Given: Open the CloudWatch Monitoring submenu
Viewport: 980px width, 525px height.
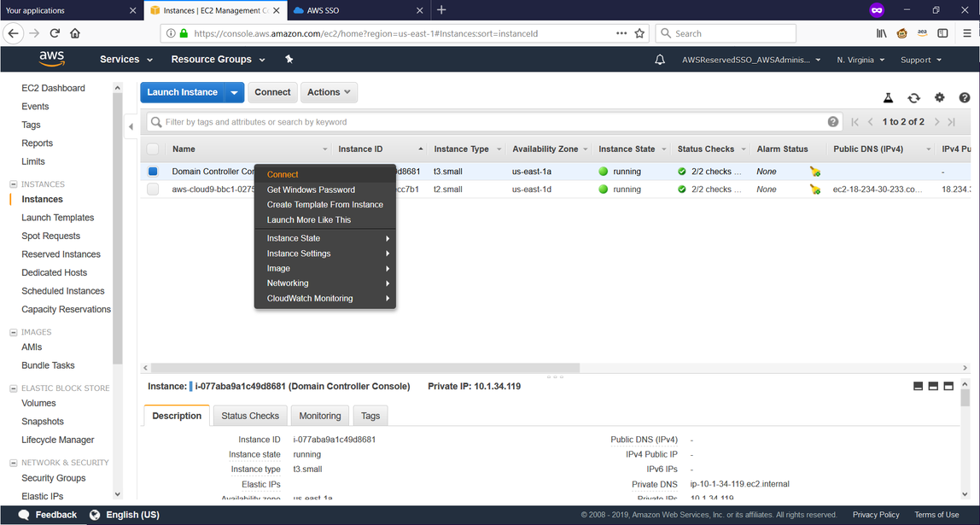Looking at the screenshot, I should (325, 298).
